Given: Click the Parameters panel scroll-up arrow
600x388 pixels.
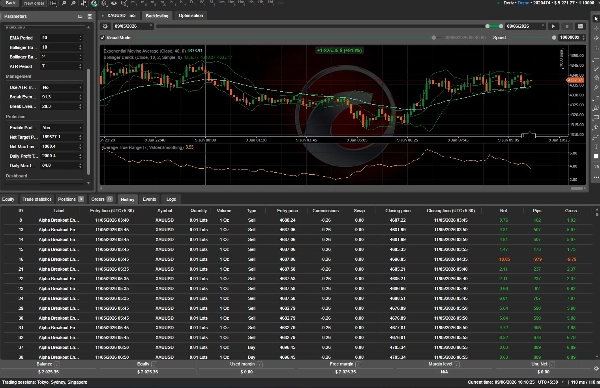Looking at the screenshot, I should (x=89, y=27).
